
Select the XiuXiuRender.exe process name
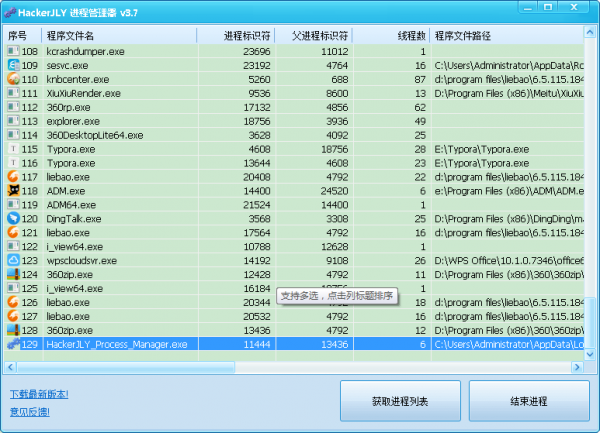[83, 93]
